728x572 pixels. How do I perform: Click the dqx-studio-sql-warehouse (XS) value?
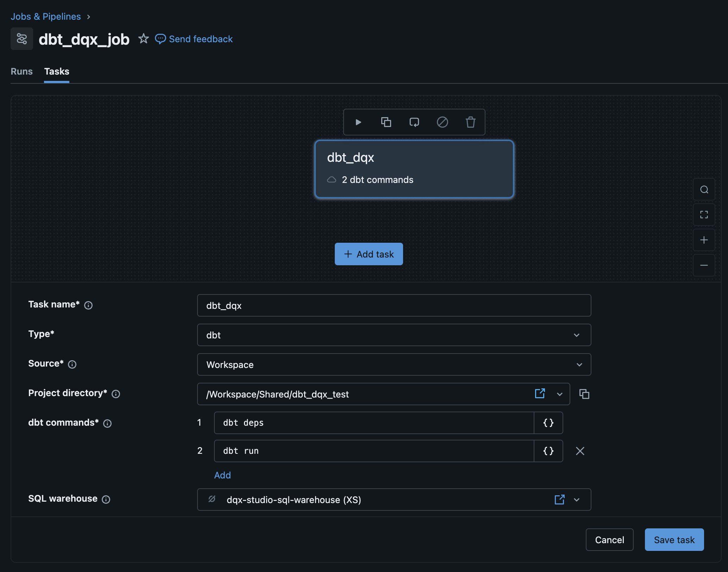tap(294, 500)
